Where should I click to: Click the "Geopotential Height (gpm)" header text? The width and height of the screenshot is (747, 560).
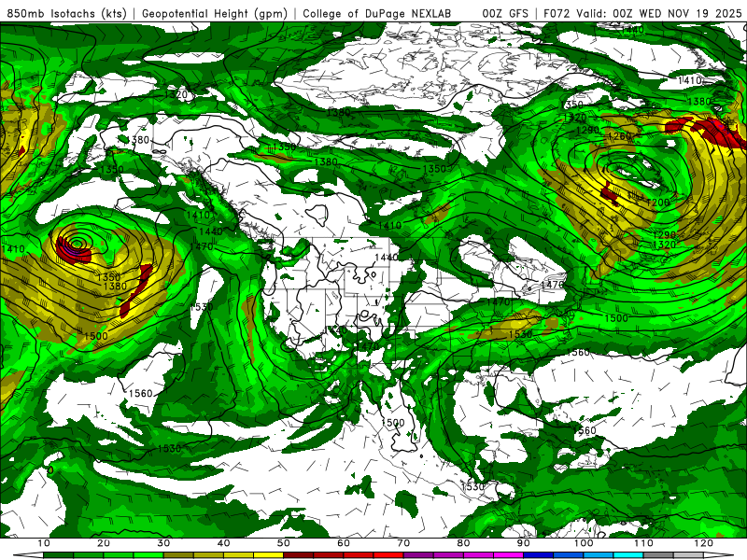215,13
